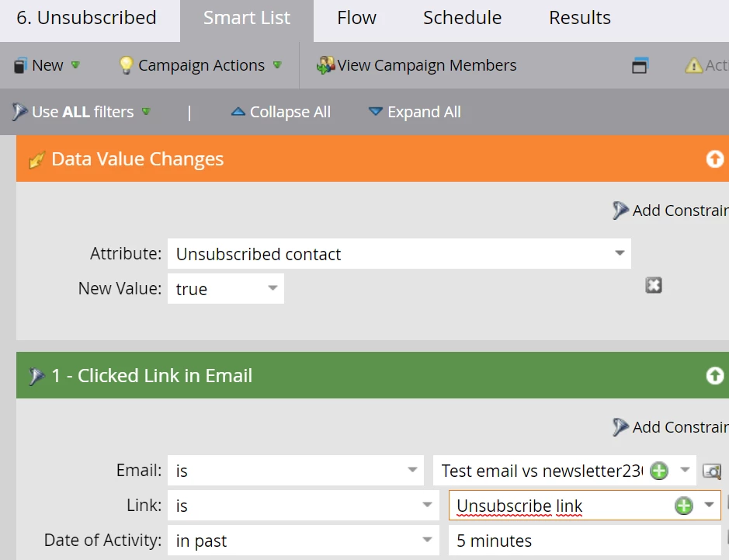Click the window restore icon in toolbar
The image size is (729, 560).
point(640,65)
